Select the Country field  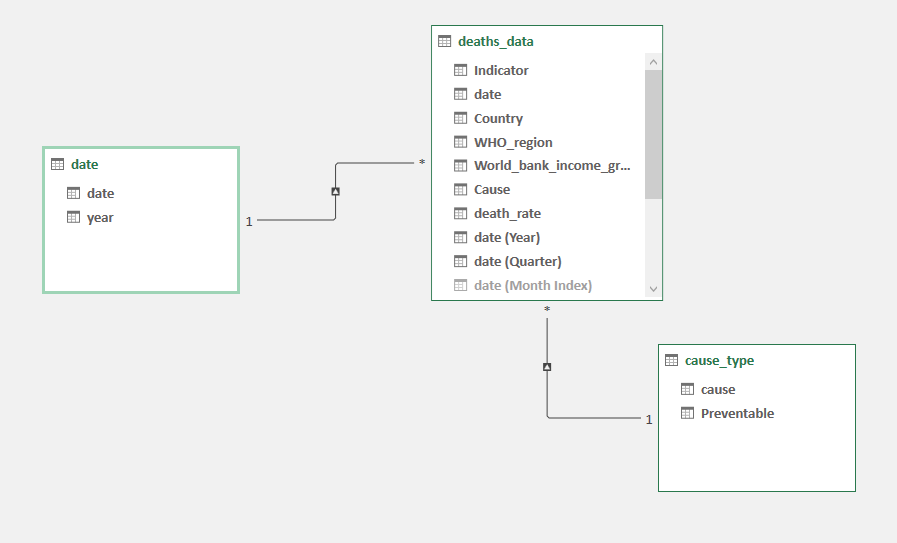coord(498,118)
